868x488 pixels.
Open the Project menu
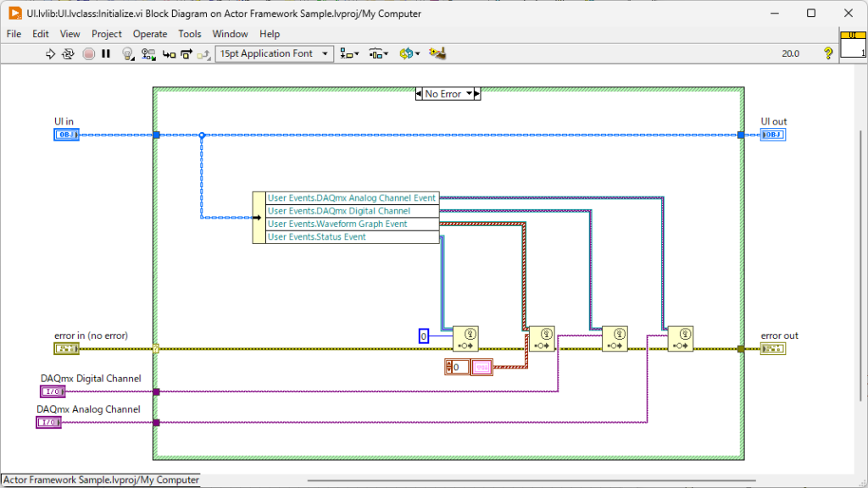106,34
